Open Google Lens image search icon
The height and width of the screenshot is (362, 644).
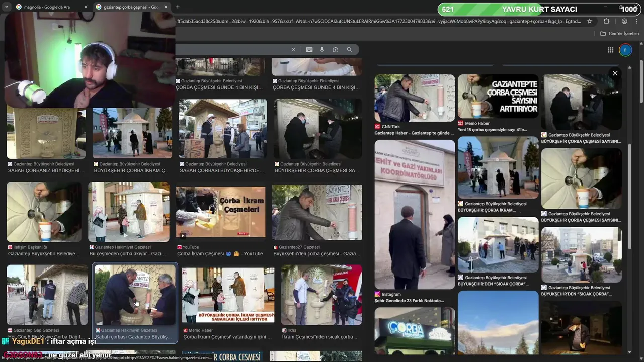coord(335,50)
